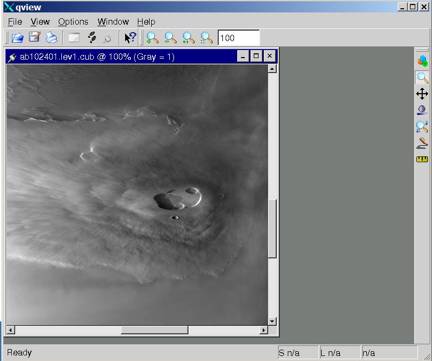This screenshot has height=361, width=432.
Task: Click the horizontal scrollbar right arrow
Action: [x=264, y=330]
